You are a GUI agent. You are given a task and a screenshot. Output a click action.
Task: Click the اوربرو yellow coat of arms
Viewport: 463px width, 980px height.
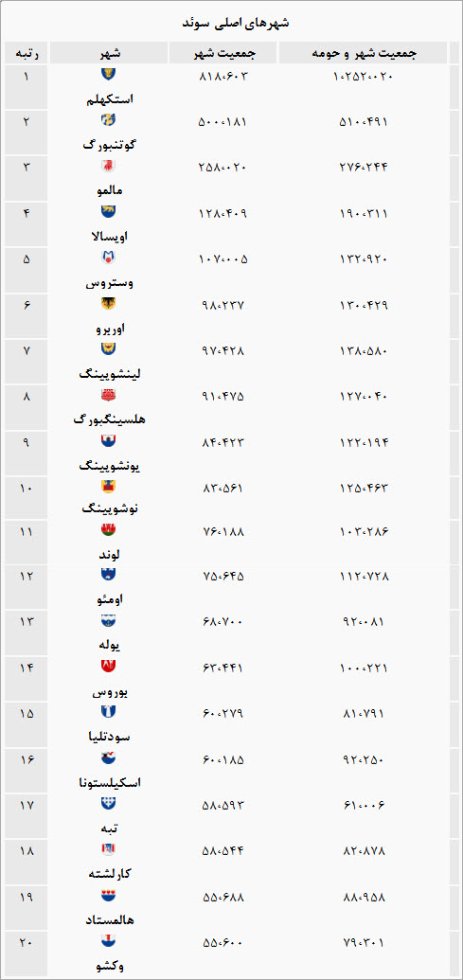(108, 304)
